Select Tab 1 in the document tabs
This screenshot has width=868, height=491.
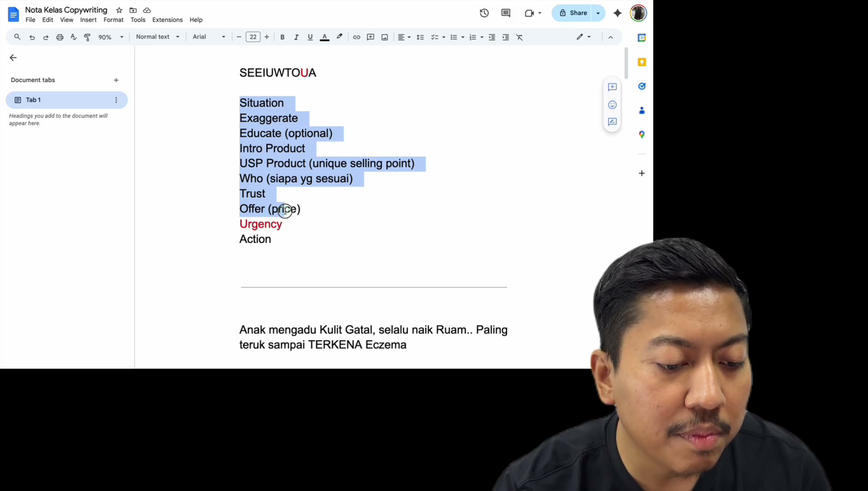click(66, 100)
